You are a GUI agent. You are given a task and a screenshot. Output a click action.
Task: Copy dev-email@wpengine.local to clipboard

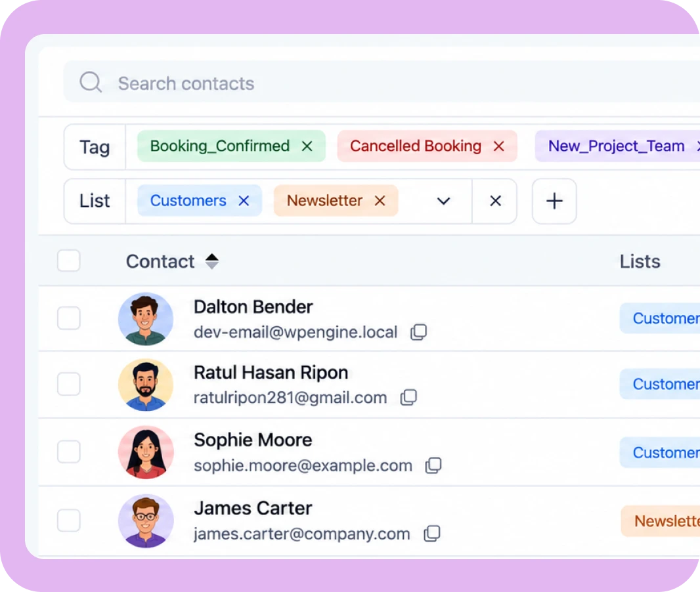419,332
